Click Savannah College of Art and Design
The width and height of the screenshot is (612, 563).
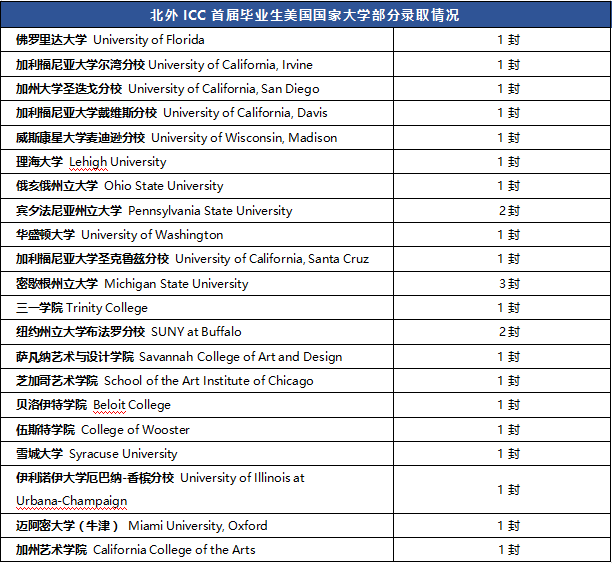[197, 356]
